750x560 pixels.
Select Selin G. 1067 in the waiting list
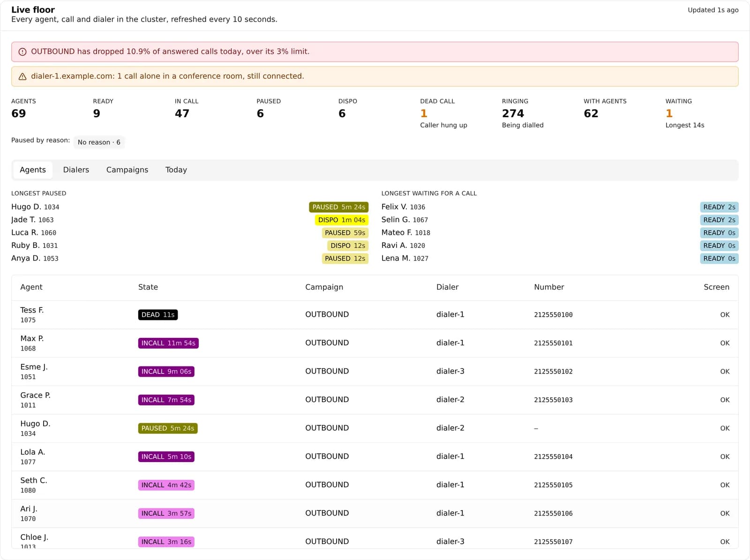tap(405, 220)
